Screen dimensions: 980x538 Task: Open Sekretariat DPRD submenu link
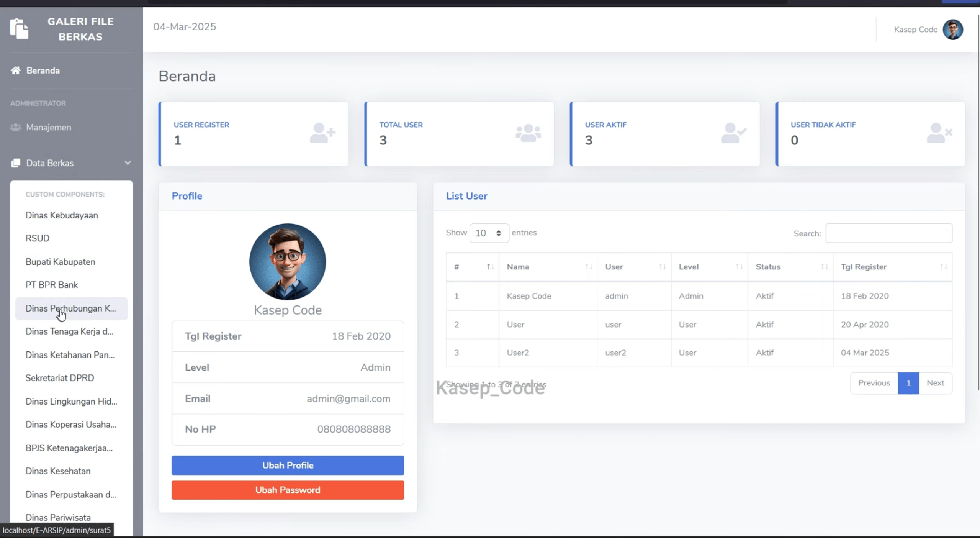[x=60, y=378]
